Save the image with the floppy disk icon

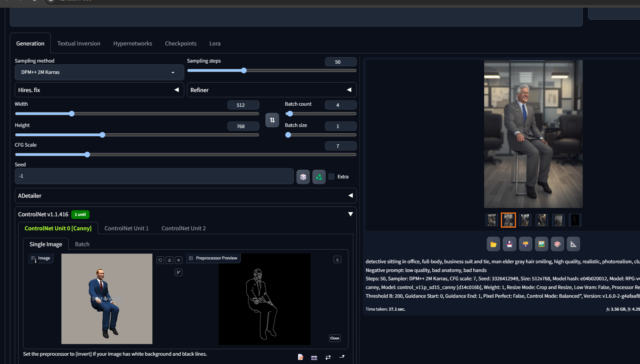(510, 244)
